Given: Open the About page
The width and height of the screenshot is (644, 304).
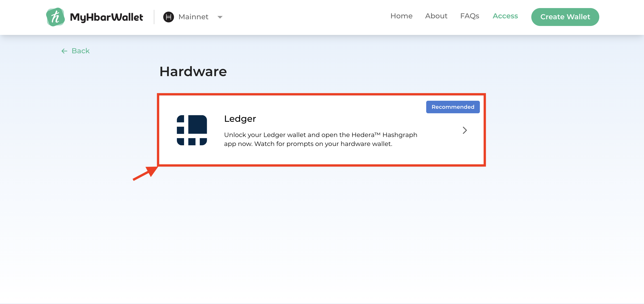Looking at the screenshot, I should (436, 16).
